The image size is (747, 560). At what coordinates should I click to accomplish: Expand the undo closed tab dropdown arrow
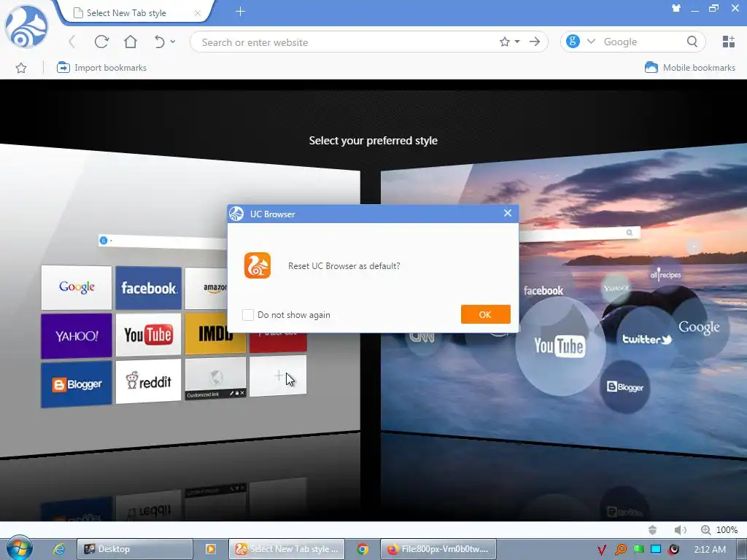click(x=173, y=42)
